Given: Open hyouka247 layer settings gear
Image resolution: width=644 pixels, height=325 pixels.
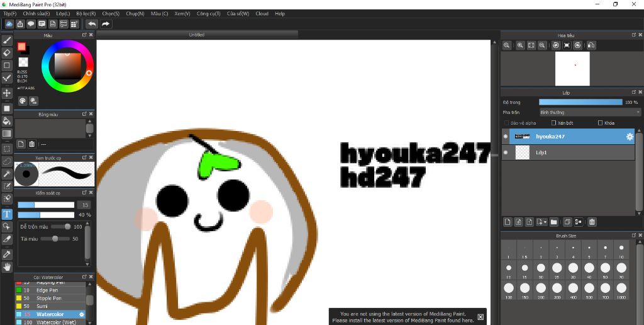Looking at the screenshot, I should 629,137.
